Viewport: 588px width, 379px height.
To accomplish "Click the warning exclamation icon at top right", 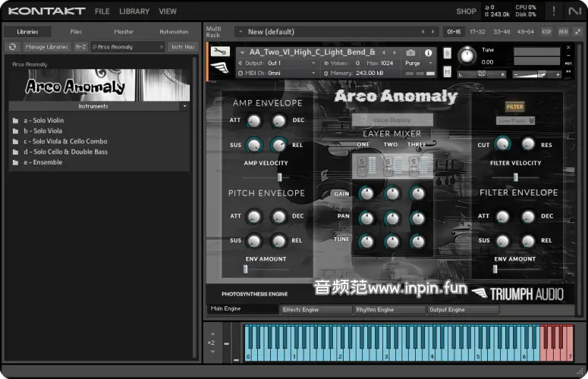I will point(554,11).
